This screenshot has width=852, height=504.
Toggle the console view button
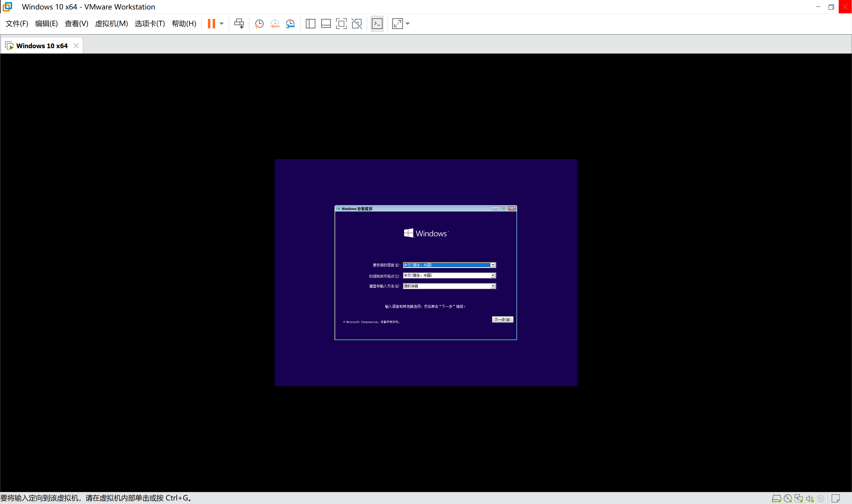[377, 23]
